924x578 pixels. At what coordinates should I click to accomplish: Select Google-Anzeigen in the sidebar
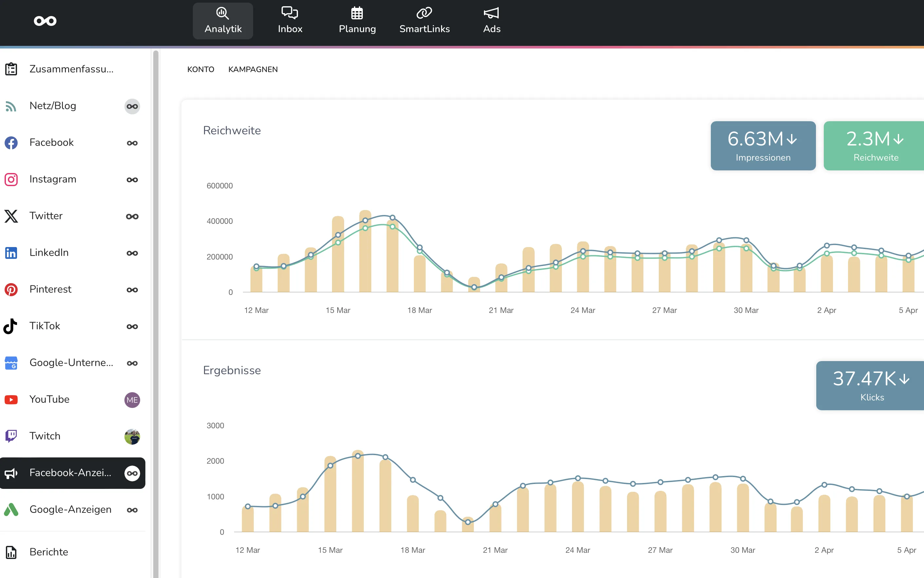coord(71,509)
